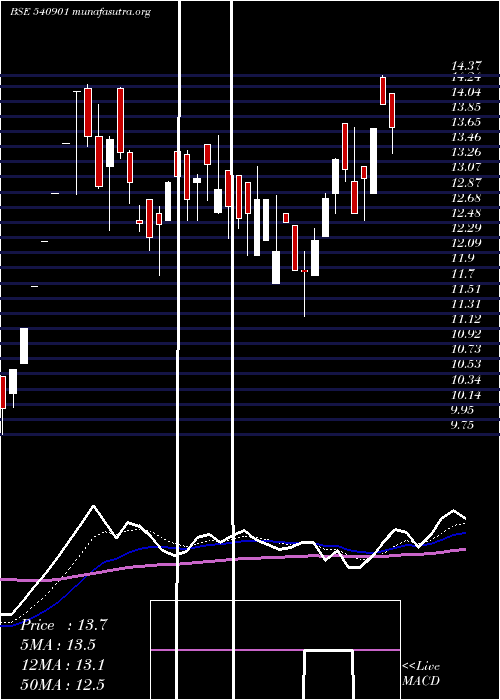The width and height of the screenshot is (500, 700).
Task: Click the 9.75 price axis label
Action: point(463,425)
